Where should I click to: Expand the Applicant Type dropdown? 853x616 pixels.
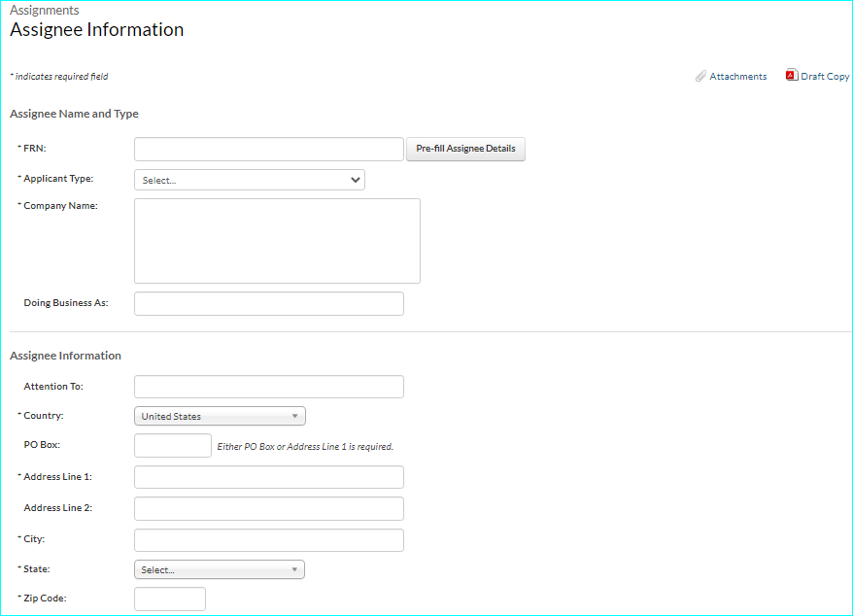point(249,180)
